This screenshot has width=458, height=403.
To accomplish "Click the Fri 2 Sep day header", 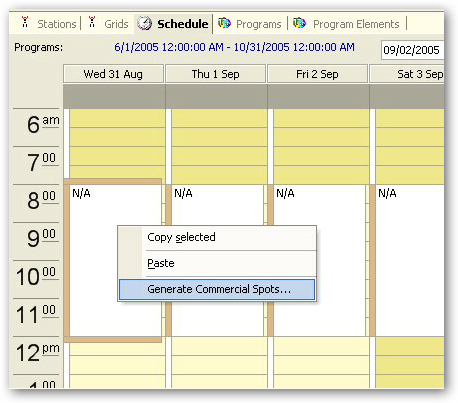I will 317,74.
